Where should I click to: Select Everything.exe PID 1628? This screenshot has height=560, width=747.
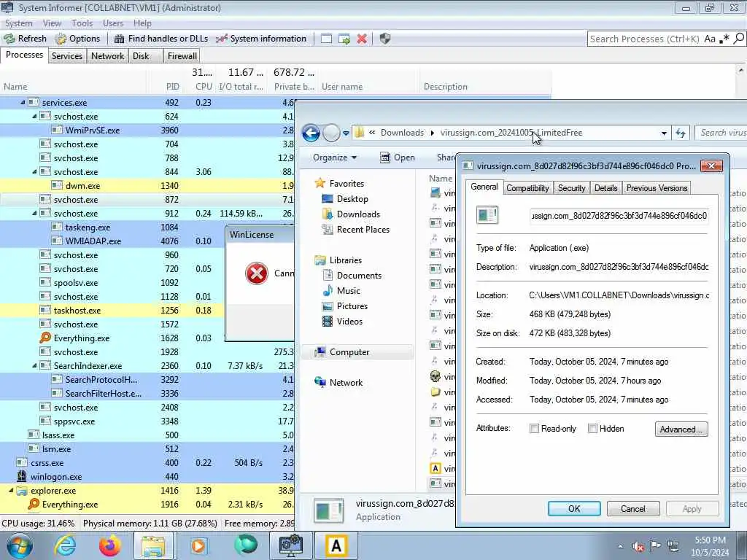112,338
